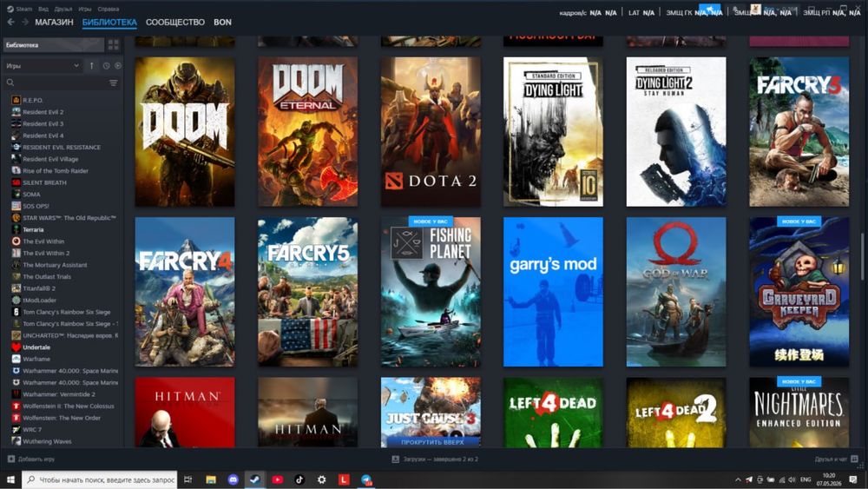Open the Fishing Planet cover

(x=431, y=292)
